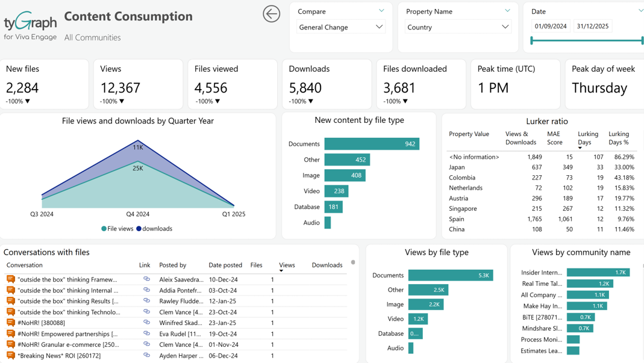Select the Image bar showing 408

point(345,175)
